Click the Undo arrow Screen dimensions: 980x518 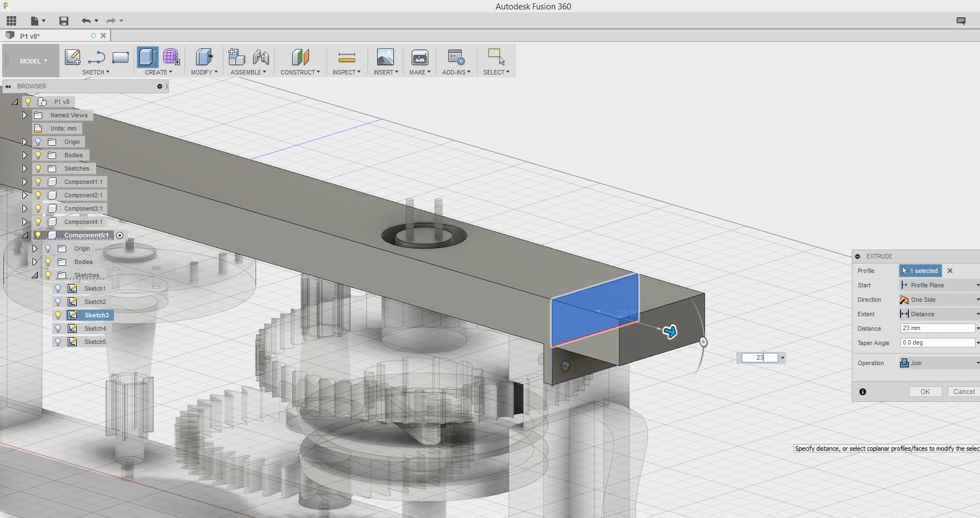point(86,21)
